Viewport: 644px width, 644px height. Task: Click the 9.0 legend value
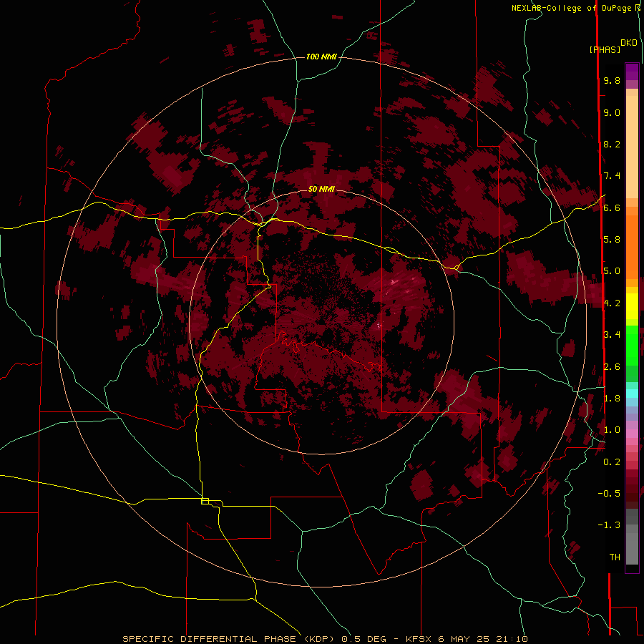(612, 112)
